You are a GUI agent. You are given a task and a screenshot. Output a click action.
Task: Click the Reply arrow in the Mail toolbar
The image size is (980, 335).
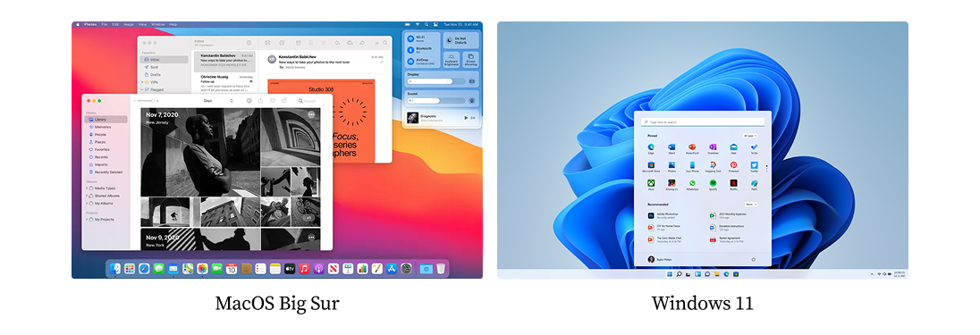click(x=337, y=43)
